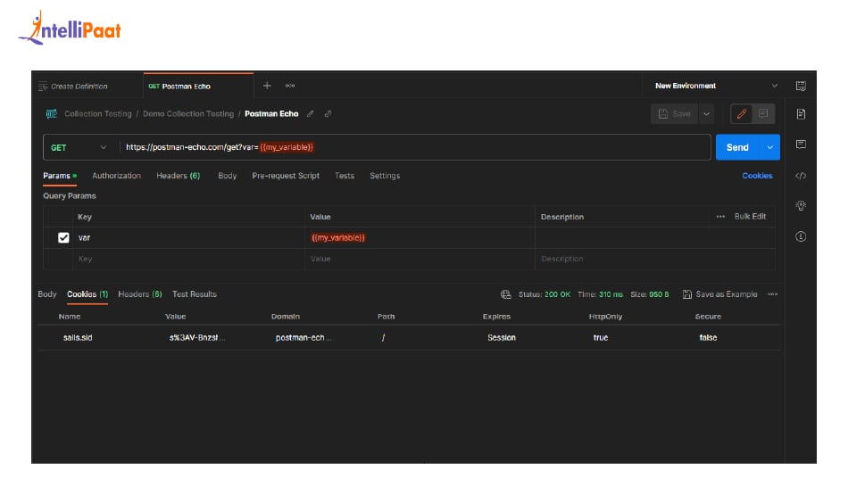Open Demo Collection Testing breadcrumb
Screen dimensions: 848x504
click(188, 114)
